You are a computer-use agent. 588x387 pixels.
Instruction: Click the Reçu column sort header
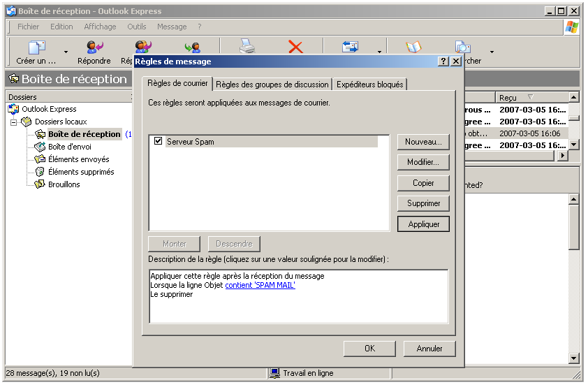(531, 98)
